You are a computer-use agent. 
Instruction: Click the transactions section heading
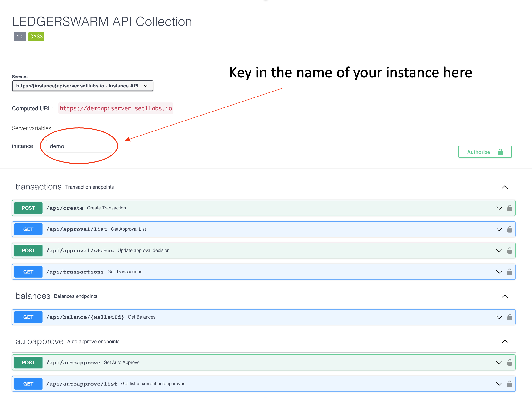[39, 187]
